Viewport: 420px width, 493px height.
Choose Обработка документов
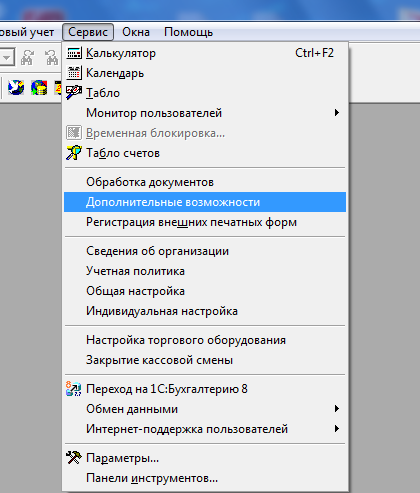tap(205, 182)
